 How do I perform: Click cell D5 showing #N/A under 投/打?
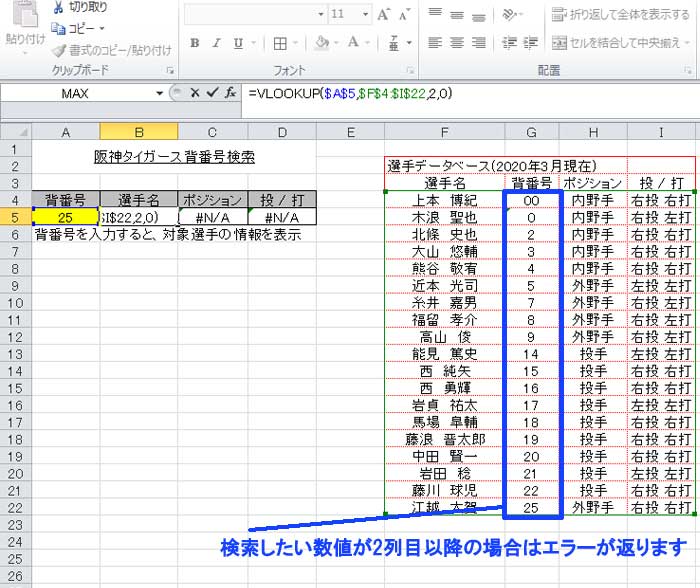[282, 217]
